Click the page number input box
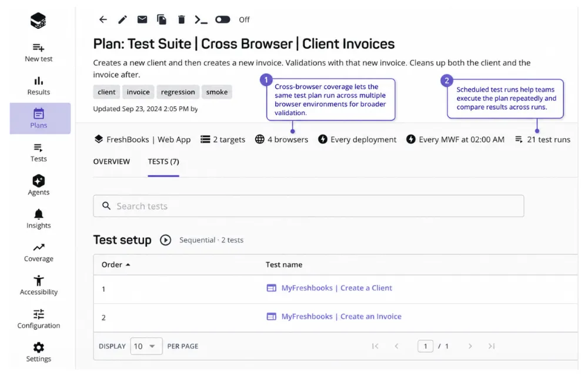This screenshot has width=588, height=376. point(425,346)
